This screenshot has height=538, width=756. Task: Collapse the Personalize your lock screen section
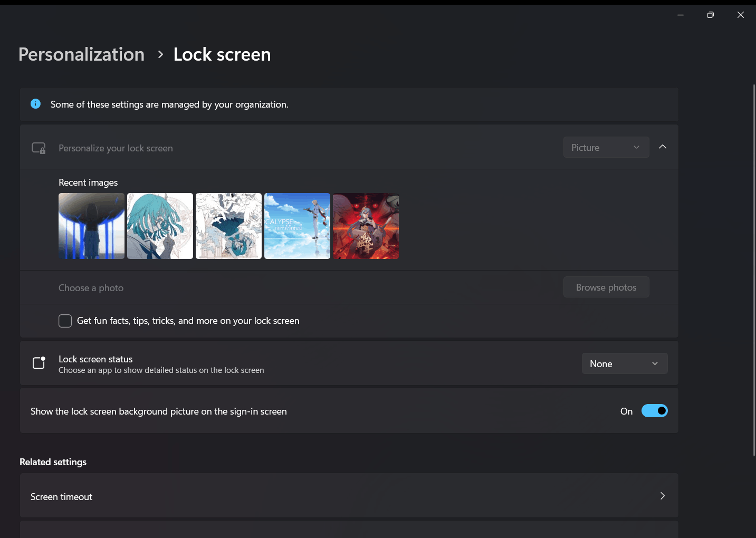point(663,147)
